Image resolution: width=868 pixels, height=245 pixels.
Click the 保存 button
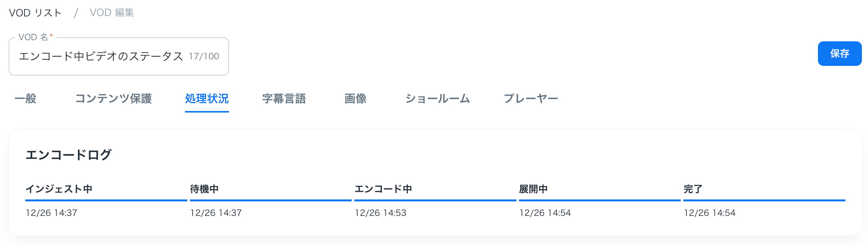[839, 54]
